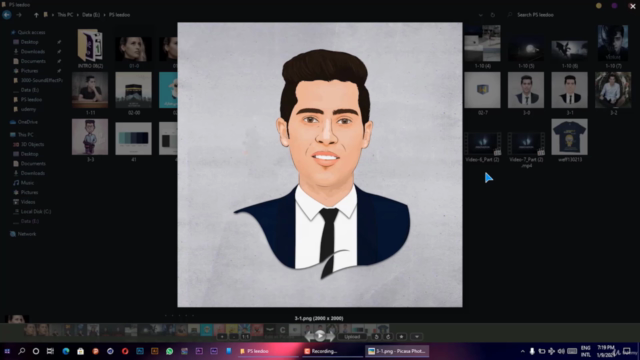The image size is (640, 360).
Task: Click the Upload button in Picasa viewer
Action: click(352, 337)
